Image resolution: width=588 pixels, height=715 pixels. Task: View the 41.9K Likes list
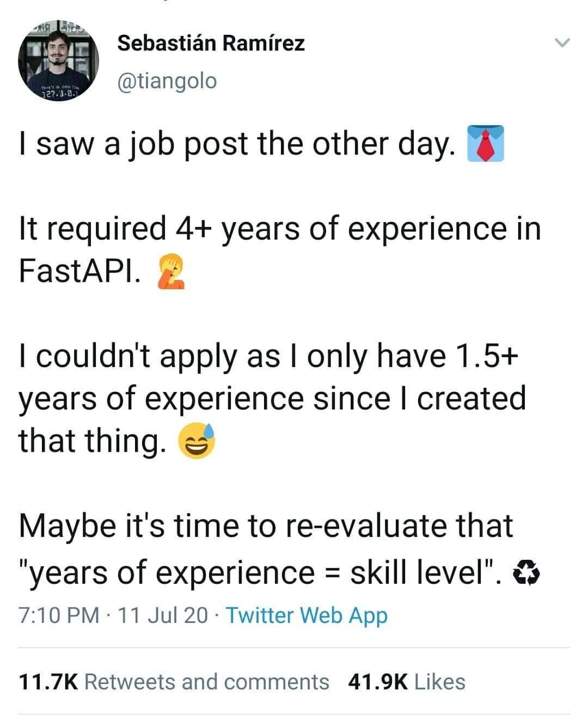pyautogui.click(x=406, y=681)
